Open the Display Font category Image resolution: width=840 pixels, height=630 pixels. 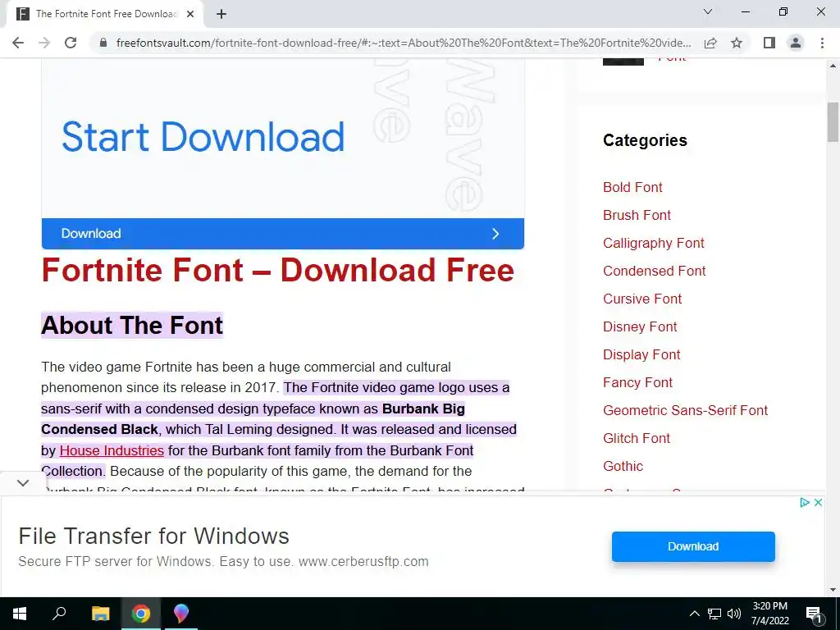pos(641,354)
